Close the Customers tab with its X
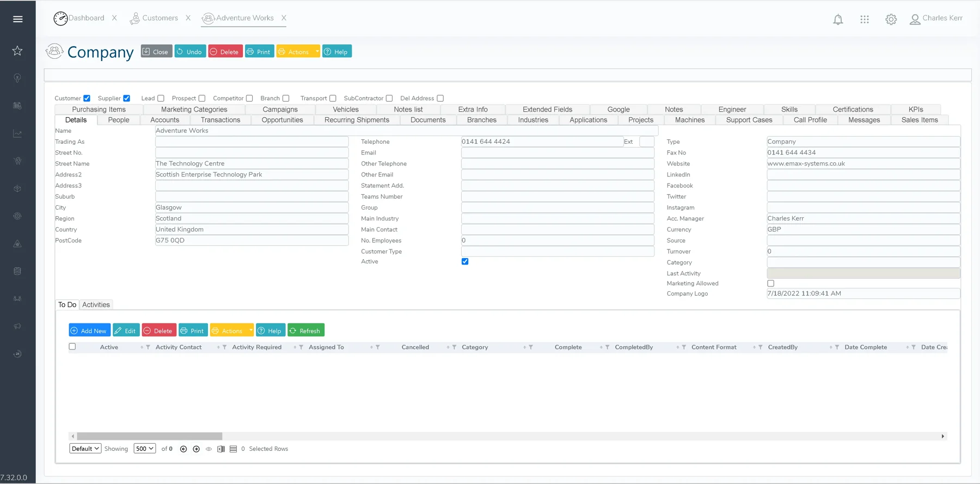Screen dimensions: 980x484 click(188, 18)
